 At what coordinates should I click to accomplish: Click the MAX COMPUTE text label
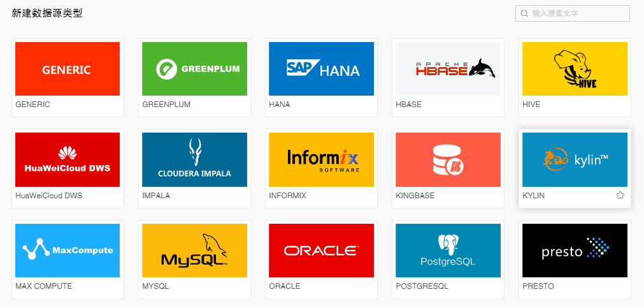click(43, 286)
